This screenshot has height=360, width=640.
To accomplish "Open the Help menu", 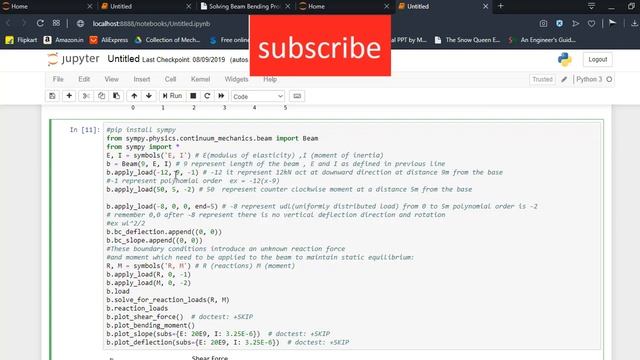I will (x=270, y=79).
